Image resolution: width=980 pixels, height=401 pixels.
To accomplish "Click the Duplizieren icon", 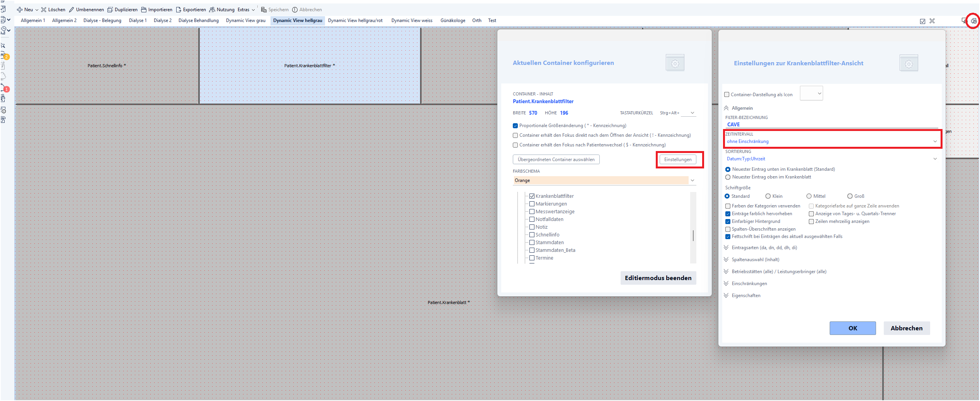I will coord(110,10).
